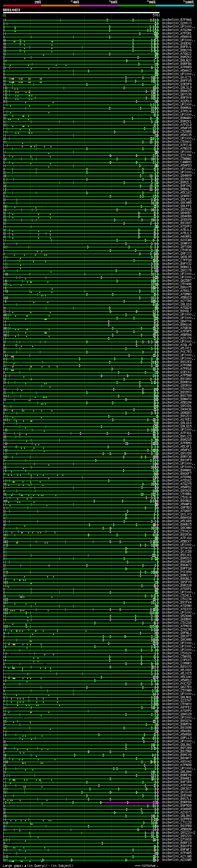Select hit label UniRef100_Q3EDF8
The width and height of the screenshot is (197, 868).
point(176,84)
